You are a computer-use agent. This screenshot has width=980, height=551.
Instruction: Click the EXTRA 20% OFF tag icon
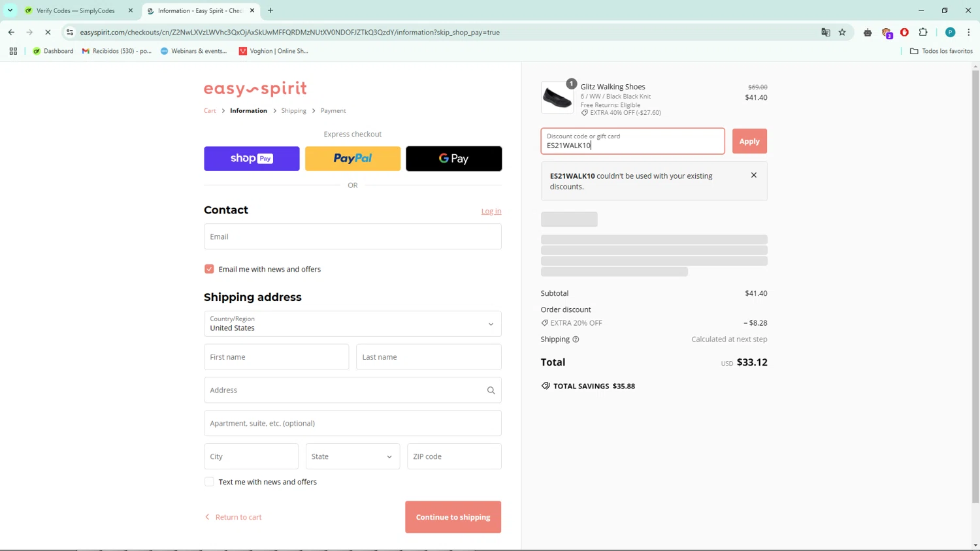545,323
